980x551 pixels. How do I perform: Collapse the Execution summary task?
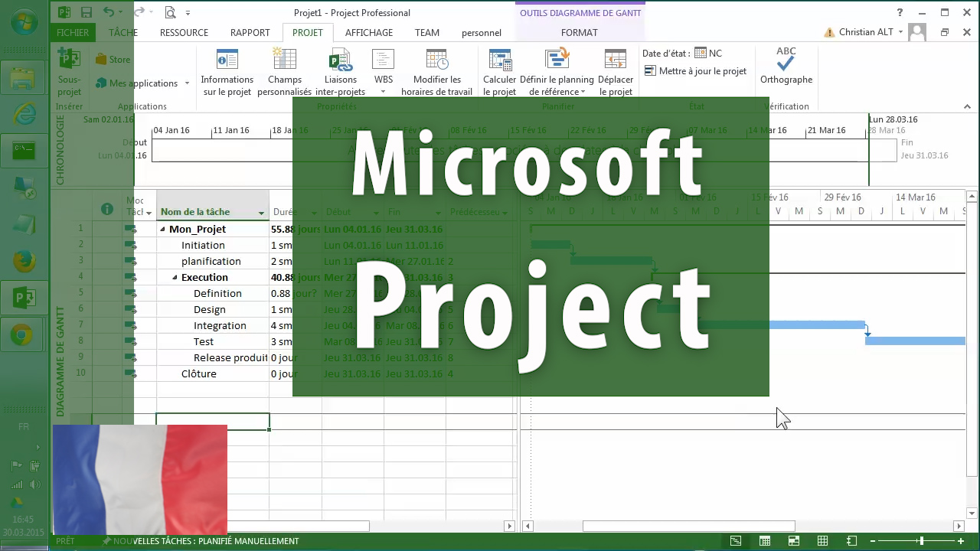tap(175, 277)
